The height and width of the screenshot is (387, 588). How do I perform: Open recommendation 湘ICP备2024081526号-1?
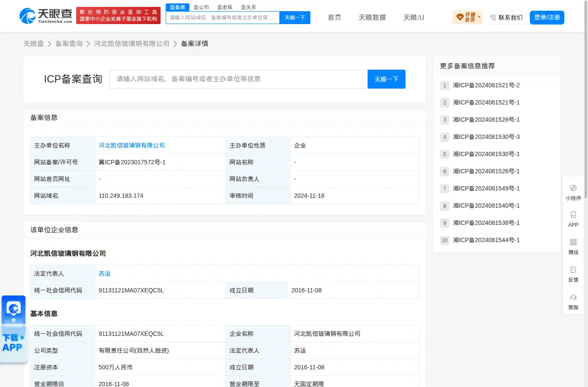pos(486,171)
